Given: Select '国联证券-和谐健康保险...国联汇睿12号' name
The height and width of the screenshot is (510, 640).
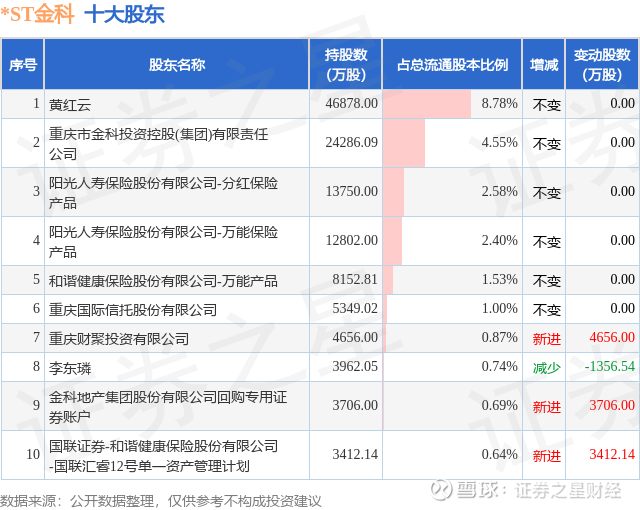Looking at the screenshot, I should [x=163, y=455].
